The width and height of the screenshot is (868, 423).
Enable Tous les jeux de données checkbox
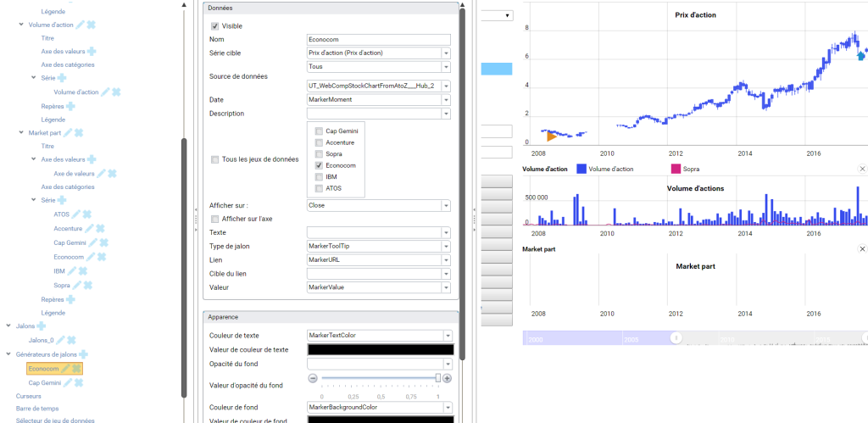[214, 159]
